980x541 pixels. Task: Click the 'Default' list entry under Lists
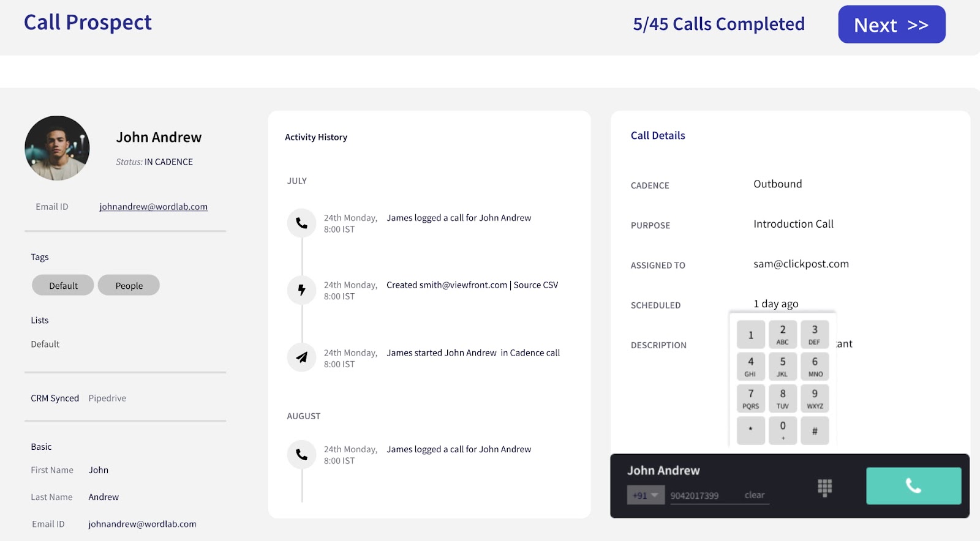(45, 345)
